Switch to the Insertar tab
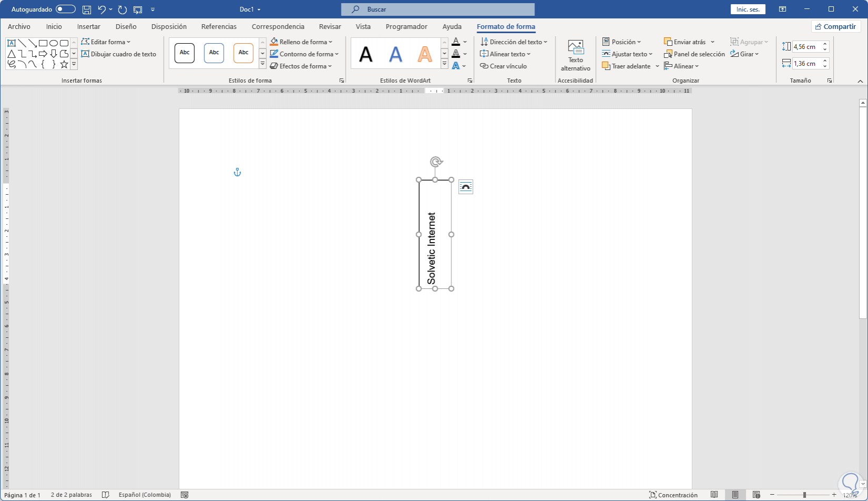868x501 pixels. [x=89, y=26]
